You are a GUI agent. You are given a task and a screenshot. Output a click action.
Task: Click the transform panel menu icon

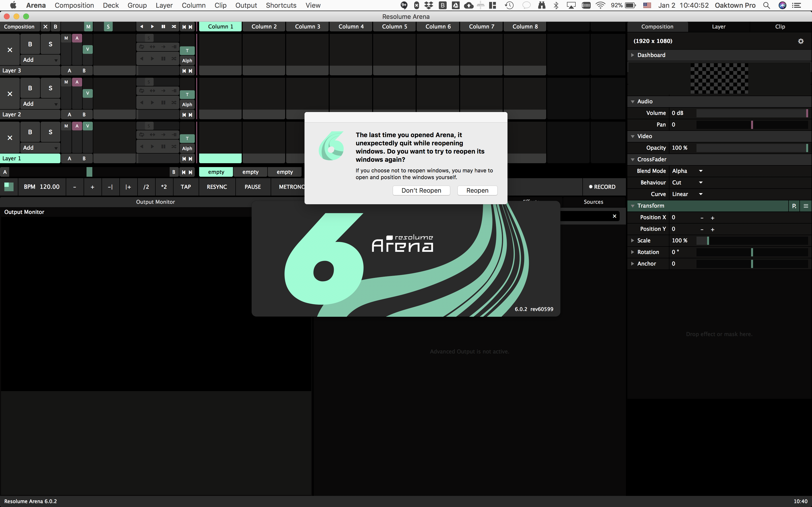pyautogui.click(x=806, y=206)
